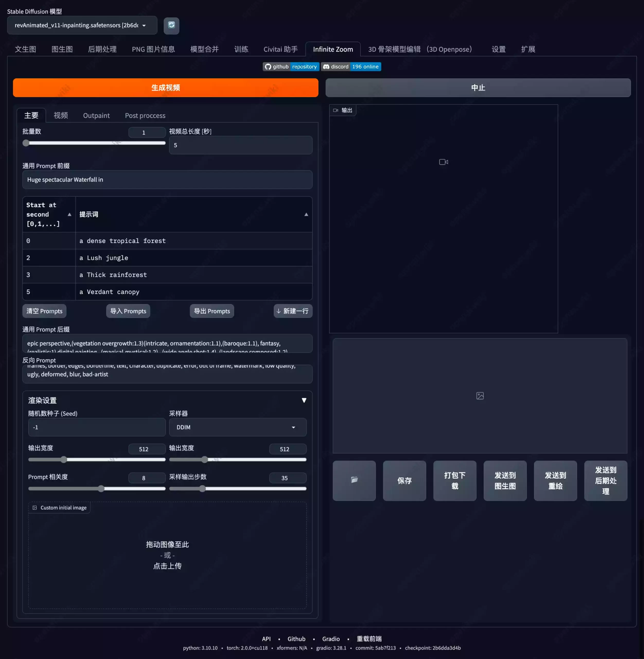This screenshot has height=659, width=644.
Task: Sort by 提示词 column arrow
Action: click(x=306, y=214)
